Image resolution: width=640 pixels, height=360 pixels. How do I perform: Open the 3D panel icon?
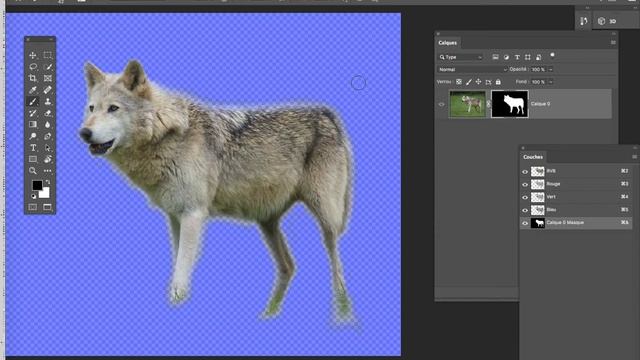point(601,21)
